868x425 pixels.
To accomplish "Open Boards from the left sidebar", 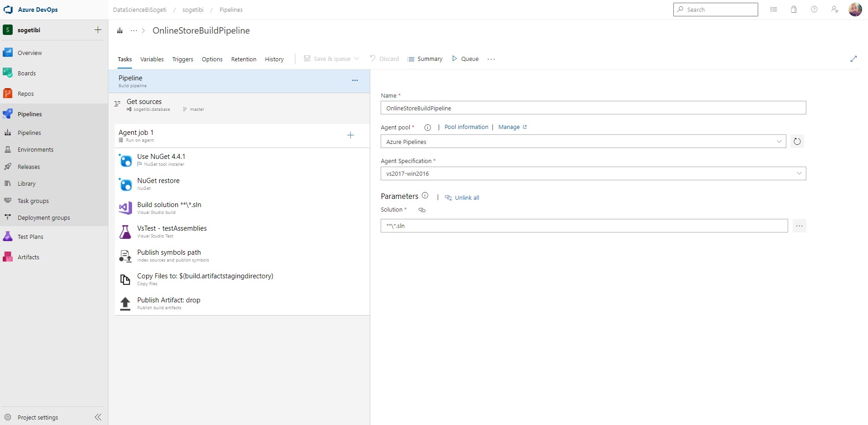I will pos(26,73).
